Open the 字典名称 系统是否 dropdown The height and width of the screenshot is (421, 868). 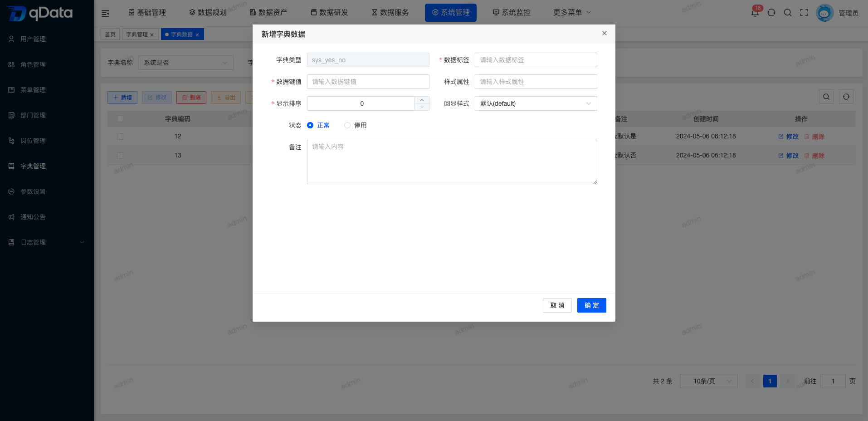coord(185,63)
